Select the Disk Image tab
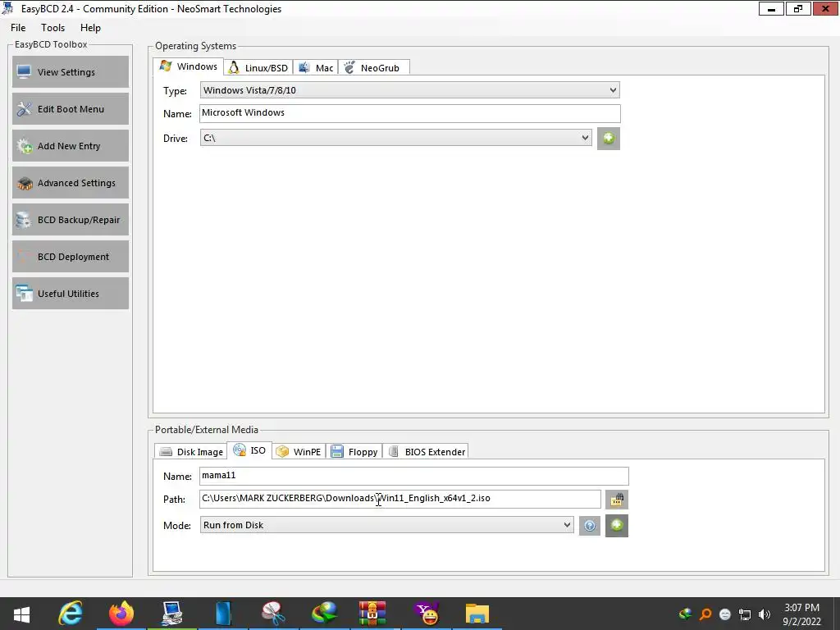The height and width of the screenshot is (630, 840). click(191, 452)
